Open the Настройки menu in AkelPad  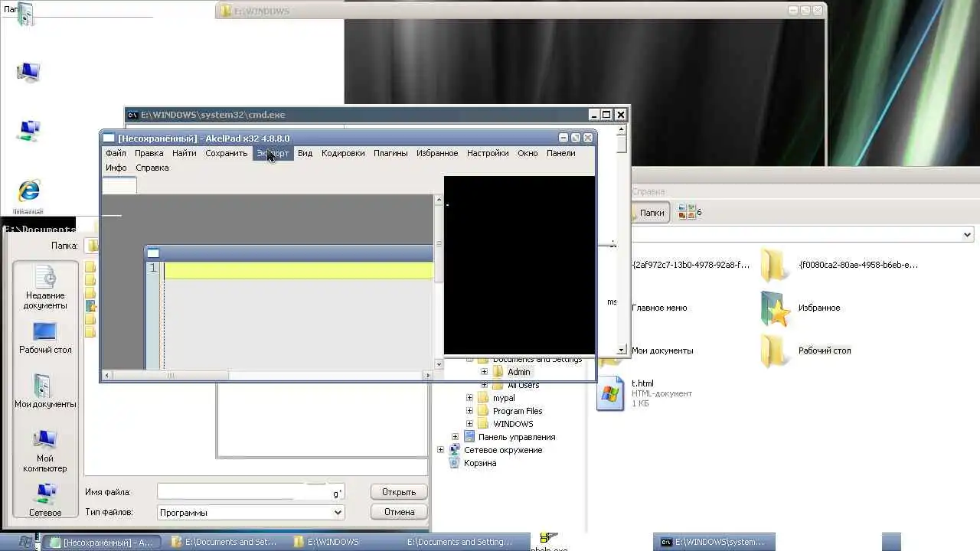pos(488,153)
